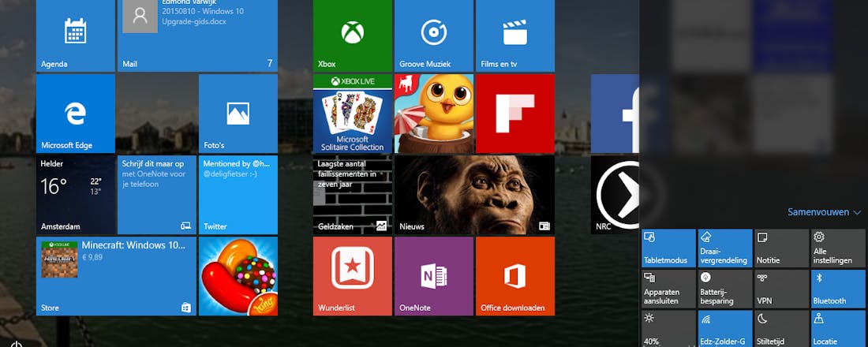Toggle the Edz-Zolder-G Wi-Fi tile
Image resolution: width=868 pixels, height=347 pixels.
click(x=725, y=329)
